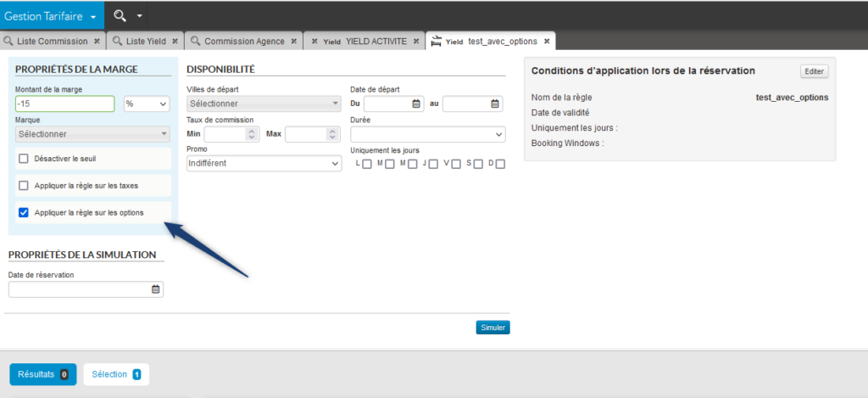This screenshot has width=868, height=398.
Task: Increase the Min commission rate spinner
Action: [250, 131]
